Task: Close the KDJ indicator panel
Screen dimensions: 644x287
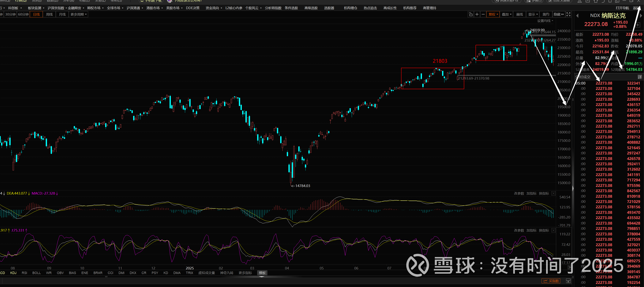Action: pyautogui.click(x=553, y=230)
